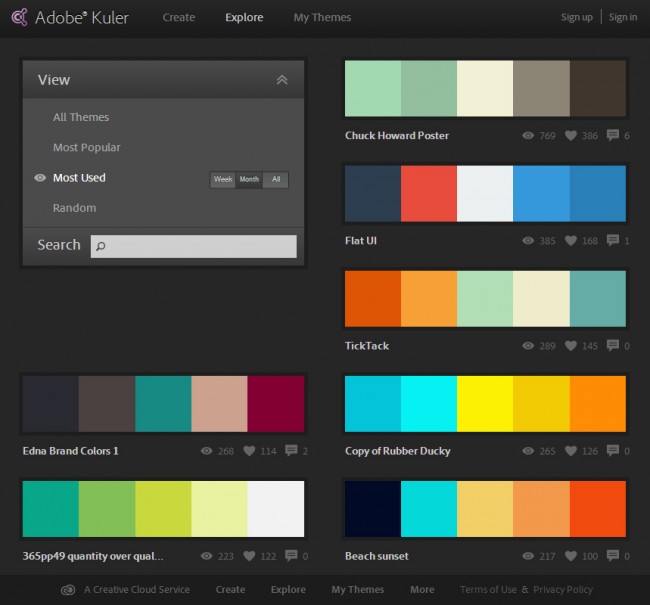Click My Themes in the footer menu
This screenshot has height=605, width=650.
click(357, 590)
